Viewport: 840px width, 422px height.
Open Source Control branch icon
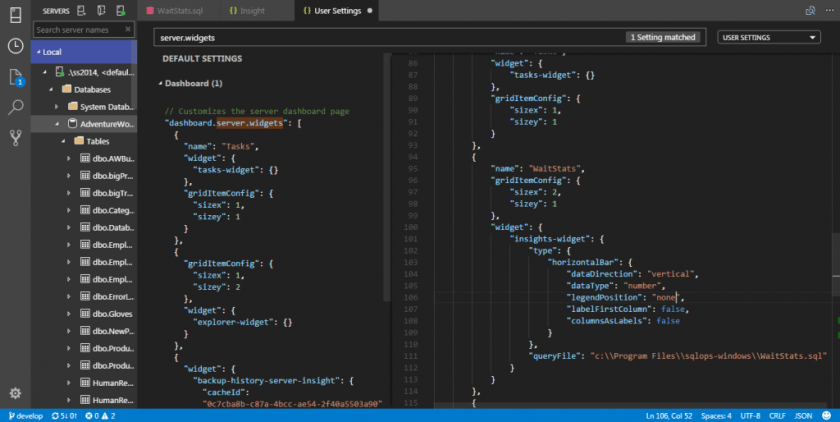click(16, 138)
